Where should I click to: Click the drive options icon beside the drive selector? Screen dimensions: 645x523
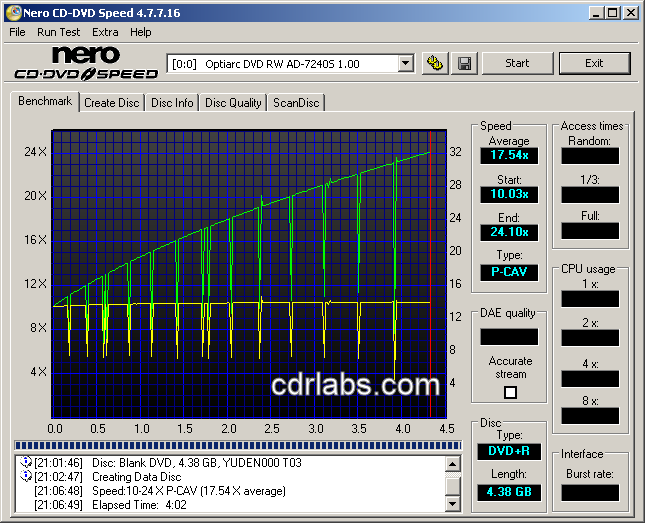tap(434, 63)
